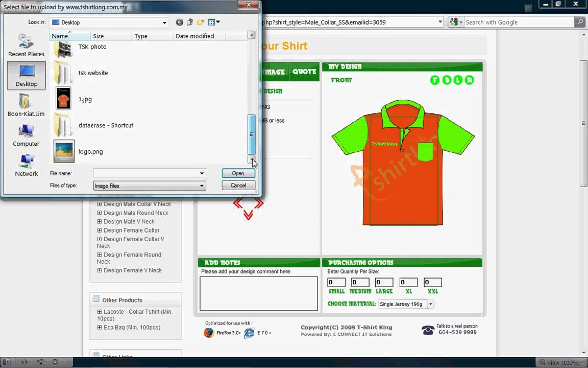Open the File name dropdown arrow
This screenshot has height=368, width=588.
coord(202,173)
